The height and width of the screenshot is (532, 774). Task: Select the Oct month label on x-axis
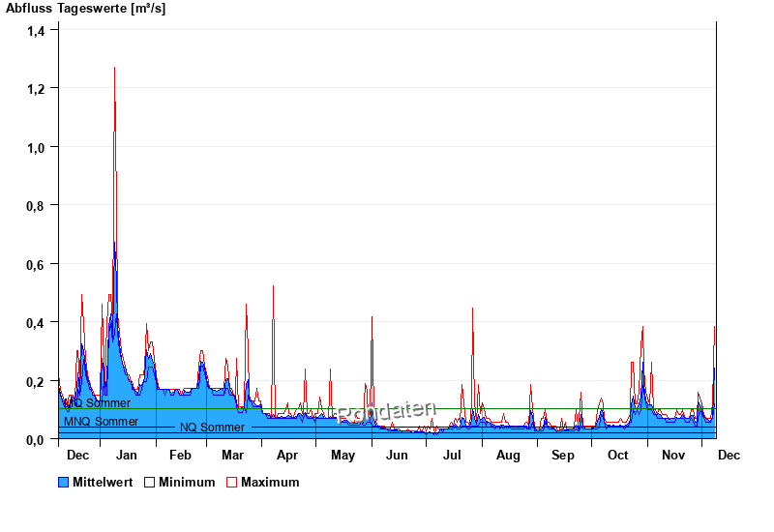pyautogui.click(x=617, y=455)
